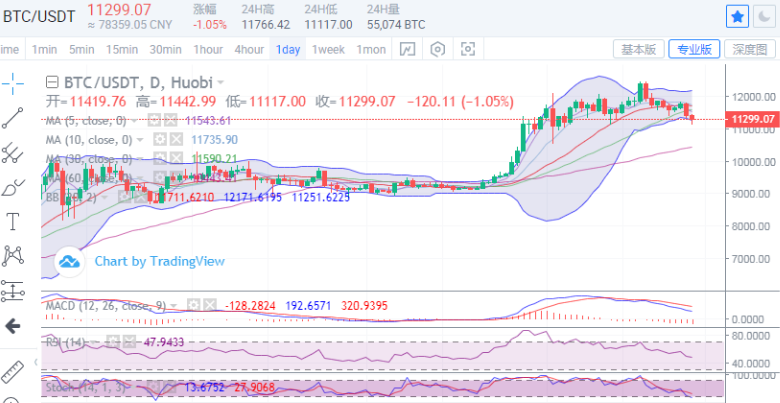This screenshot has height=403, width=780.
Task: Click the 24H低 value 11117.00
Action: pyautogui.click(x=328, y=24)
